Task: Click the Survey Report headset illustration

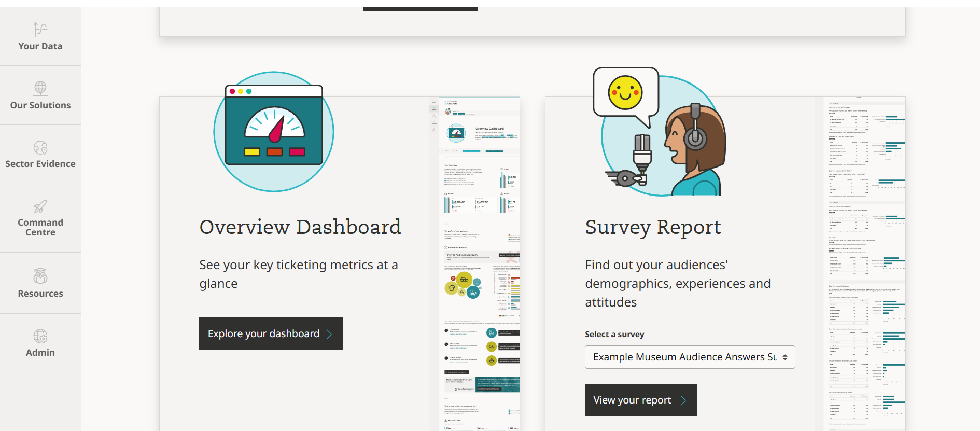Action: (x=660, y=132)
